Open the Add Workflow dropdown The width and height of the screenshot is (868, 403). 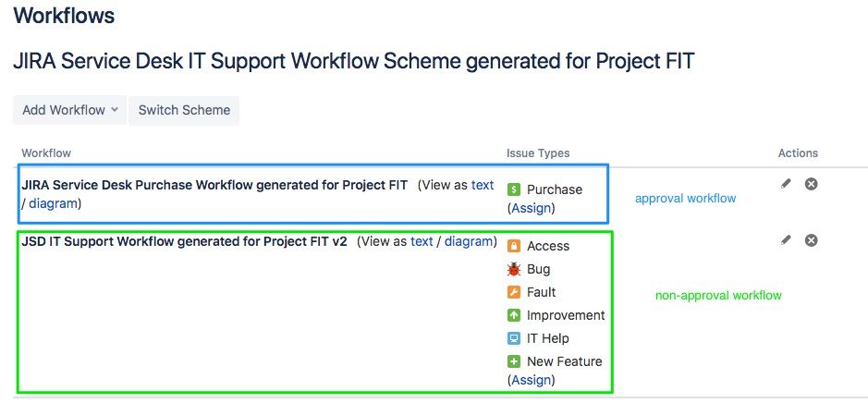click(69, 110)
